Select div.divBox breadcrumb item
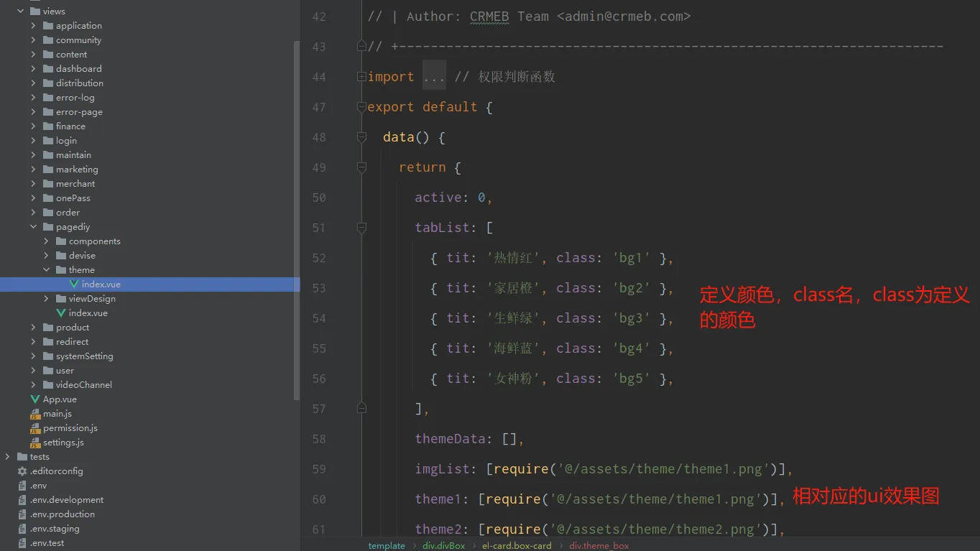Screen dimensions: 980x551 [443, 545]
